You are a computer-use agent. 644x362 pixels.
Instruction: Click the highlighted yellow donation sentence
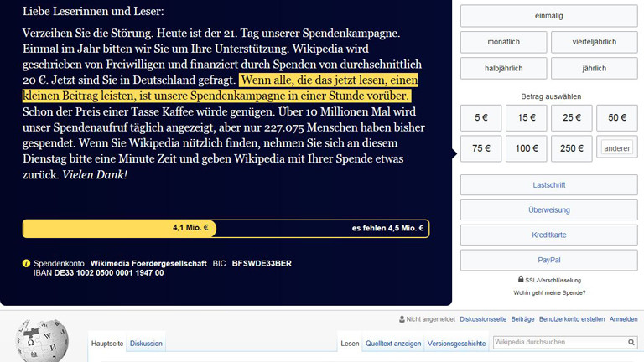(221, 88)
